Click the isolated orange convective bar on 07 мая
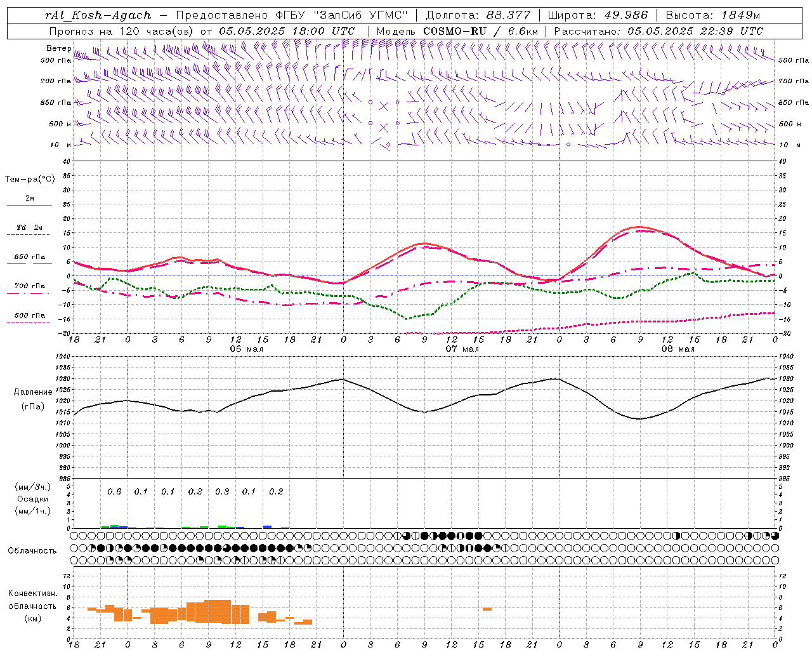The width and height of the screenshot is (812, 650). coord(487,609)
